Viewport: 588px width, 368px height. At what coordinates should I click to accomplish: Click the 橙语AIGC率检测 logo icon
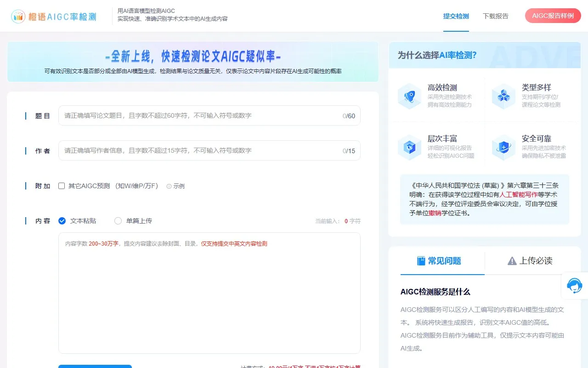click(x=18, y=15)
